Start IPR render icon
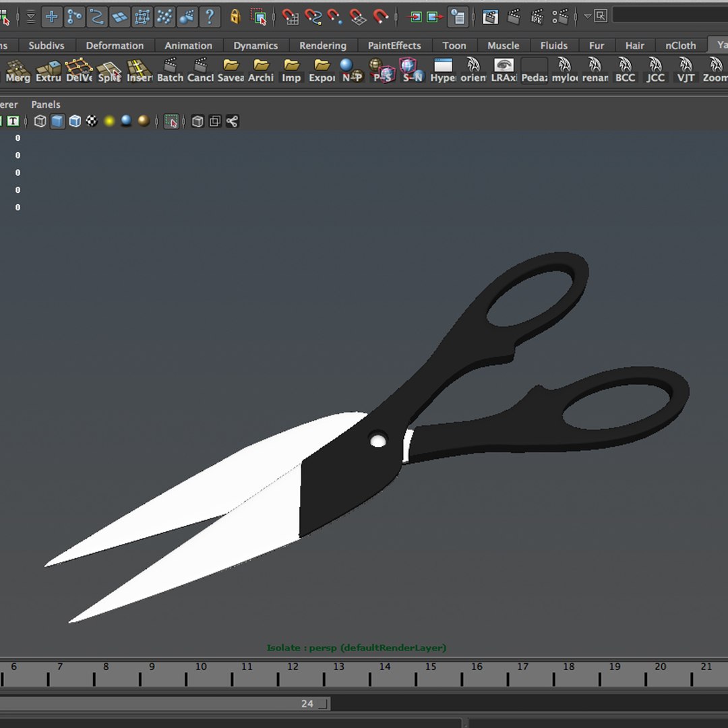Viewport: 728px width, 728px height. [x=537, y=17]
